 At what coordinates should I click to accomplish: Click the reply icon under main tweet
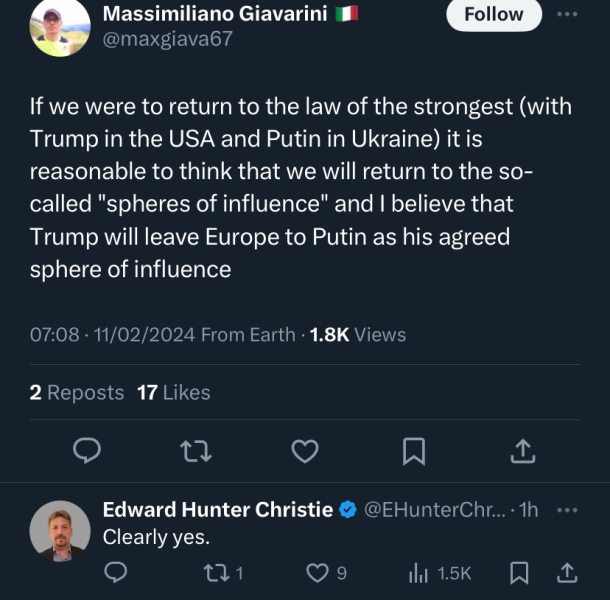click(89, 452)
